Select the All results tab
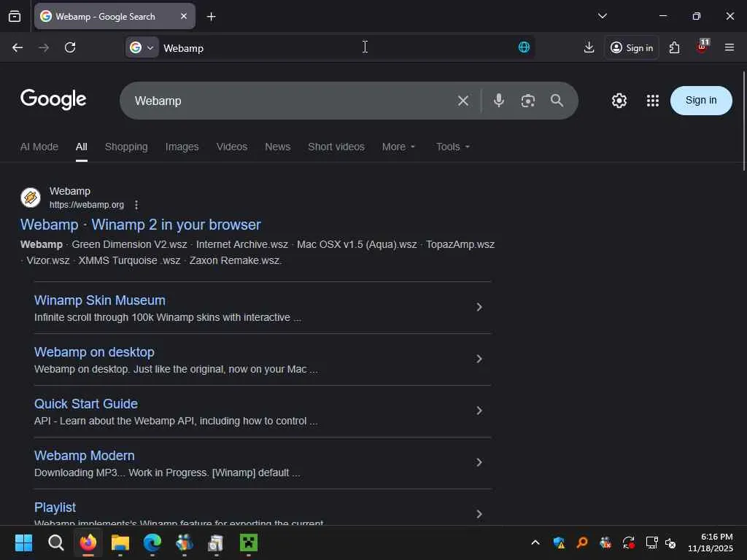The height and width of the screenshot is (560, 747). [x=82, y=147]
